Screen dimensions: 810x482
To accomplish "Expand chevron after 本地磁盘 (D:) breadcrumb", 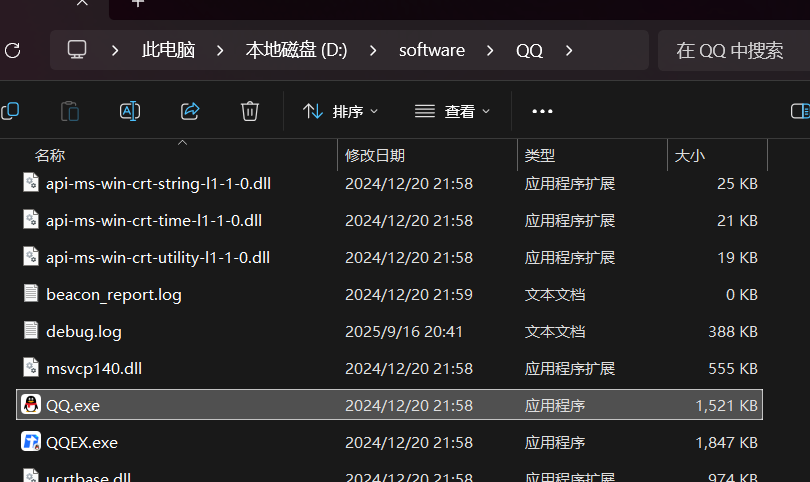I will (x=373, y=51).
